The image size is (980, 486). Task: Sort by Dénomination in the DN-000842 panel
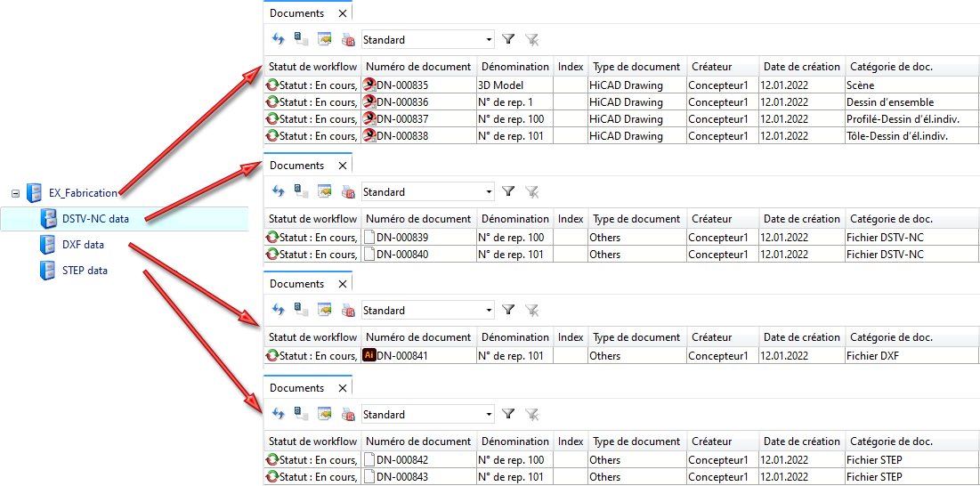point(515,441)
